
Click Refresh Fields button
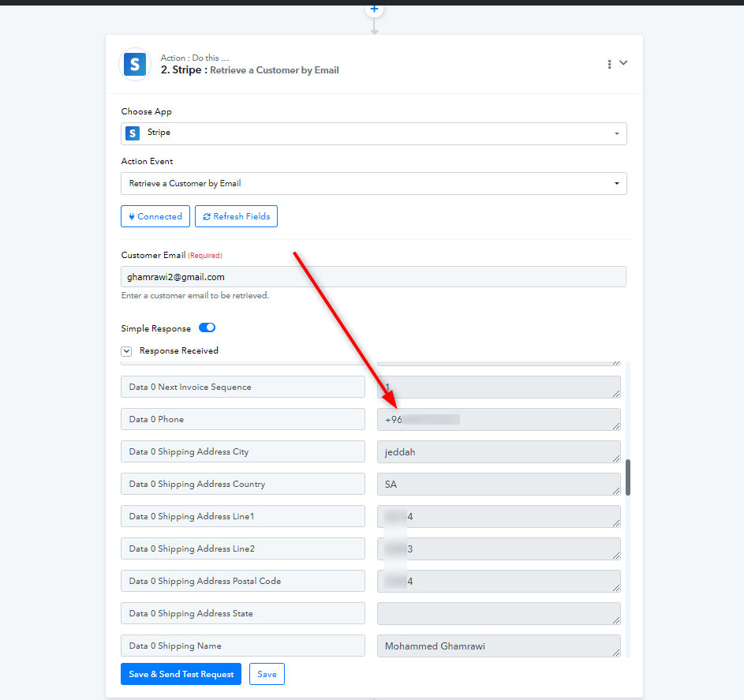(x=236, y=216)
